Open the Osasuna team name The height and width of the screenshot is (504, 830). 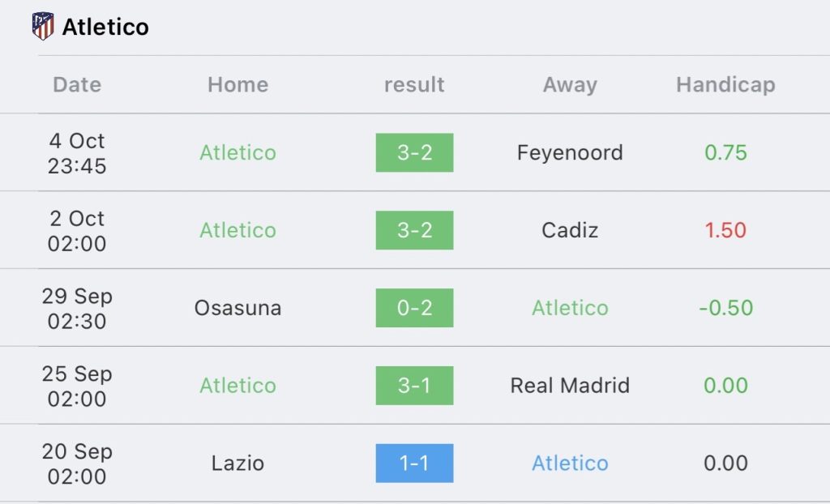(237, 308)
